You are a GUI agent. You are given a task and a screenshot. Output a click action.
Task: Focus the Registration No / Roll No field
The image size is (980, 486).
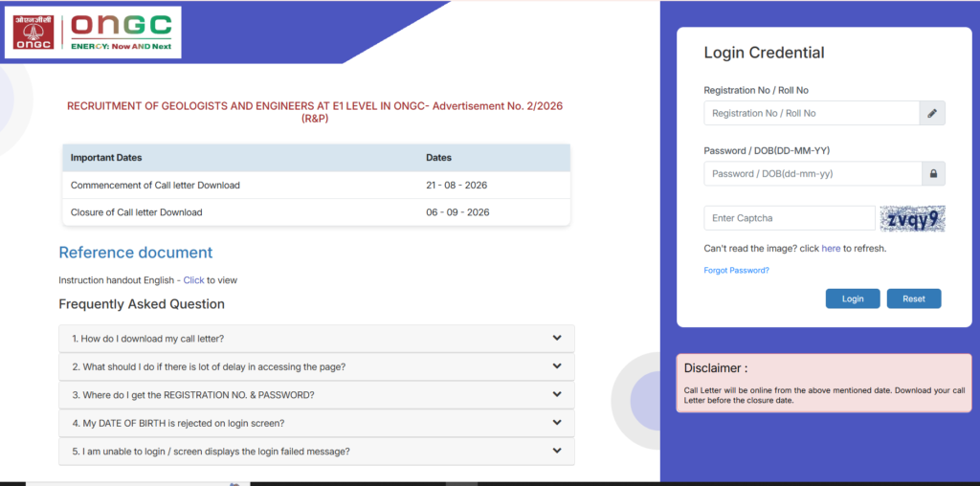[812, 113]
